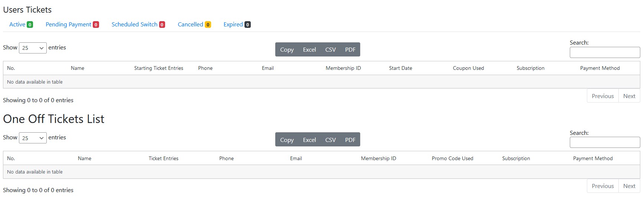Expand One Off Tickets entries dropdown
644x217 pixels.
pos(33,138)
